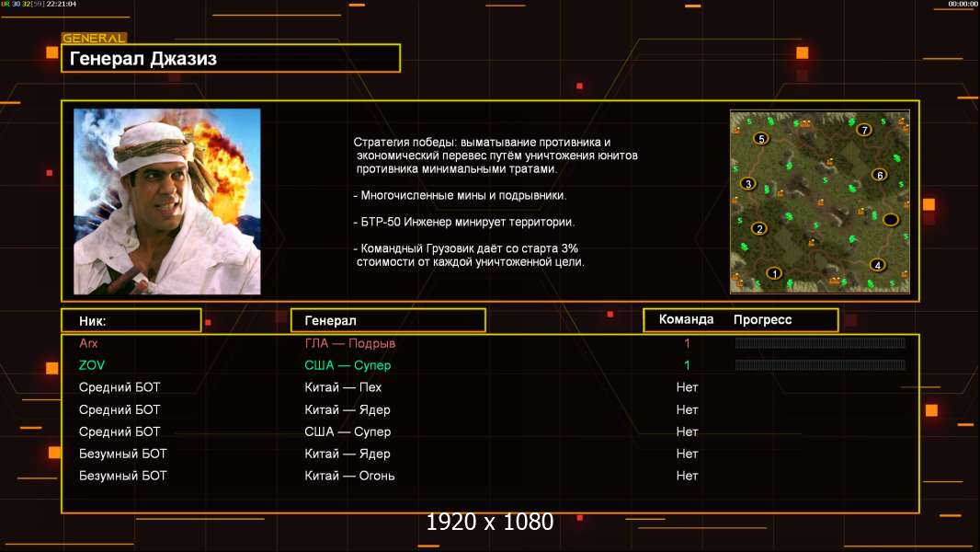Click the Генерал column header

coord(388,321)
